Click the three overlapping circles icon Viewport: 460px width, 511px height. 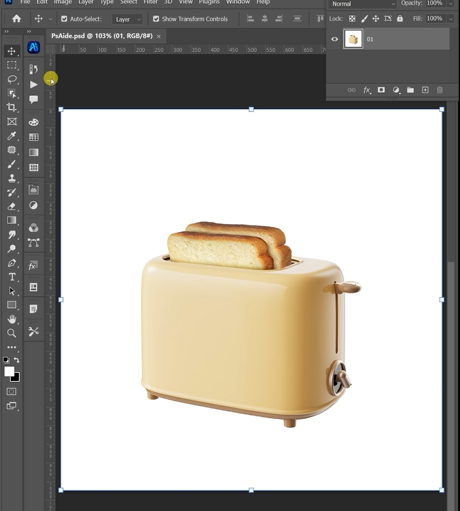pos(33,228)
